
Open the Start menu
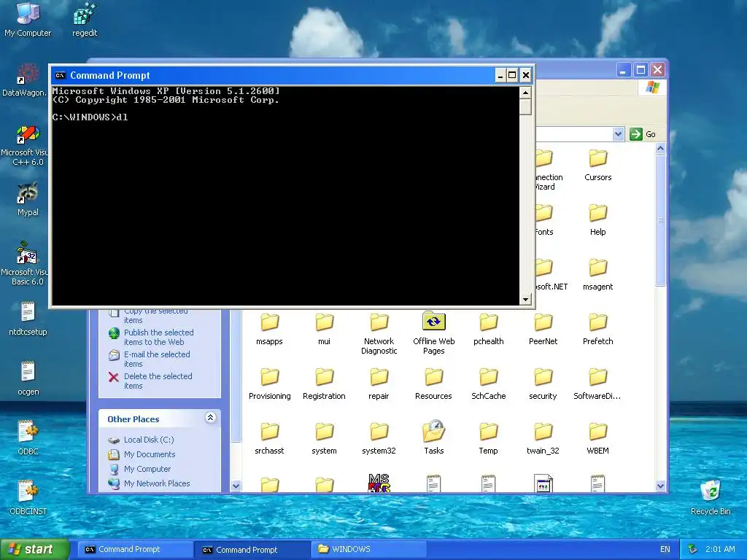coord(34,549)
